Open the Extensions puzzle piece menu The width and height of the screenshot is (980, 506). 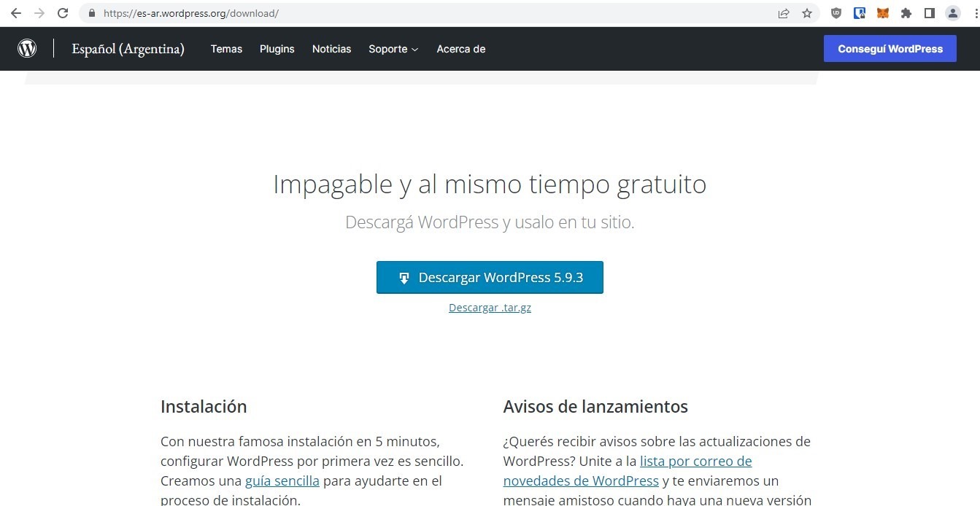pos(906,13)
